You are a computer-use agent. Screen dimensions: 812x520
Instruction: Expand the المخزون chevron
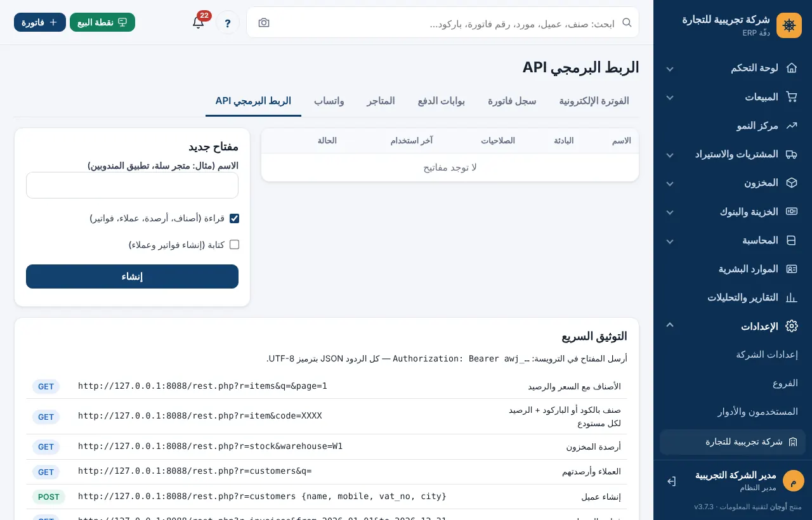coord(670,183)
